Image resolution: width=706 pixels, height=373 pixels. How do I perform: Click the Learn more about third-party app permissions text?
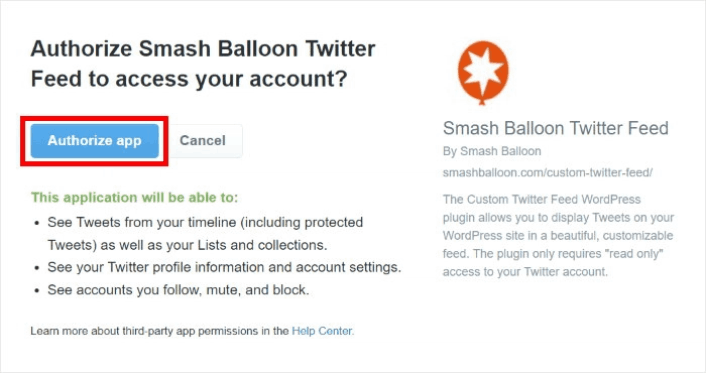[x=159, y=331]
